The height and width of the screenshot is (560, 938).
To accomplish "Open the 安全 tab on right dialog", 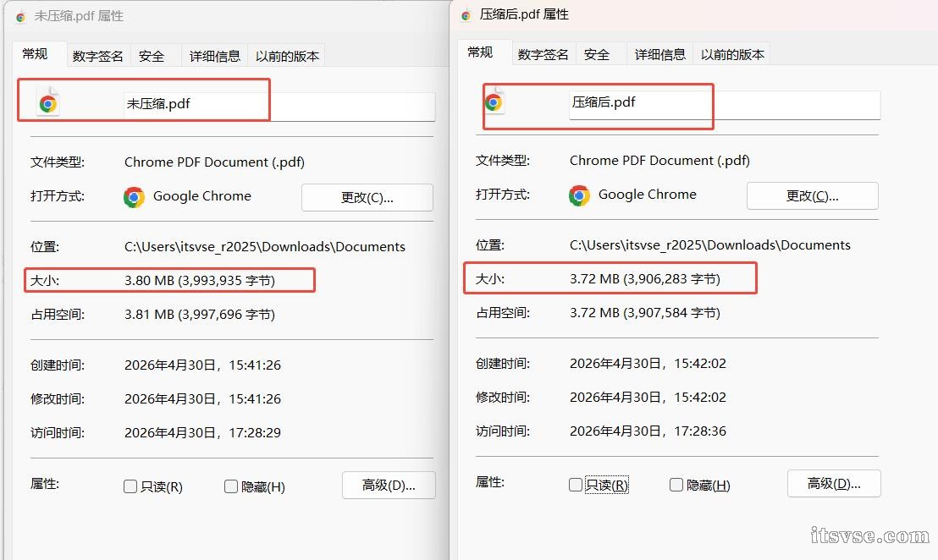I will 597,53.
